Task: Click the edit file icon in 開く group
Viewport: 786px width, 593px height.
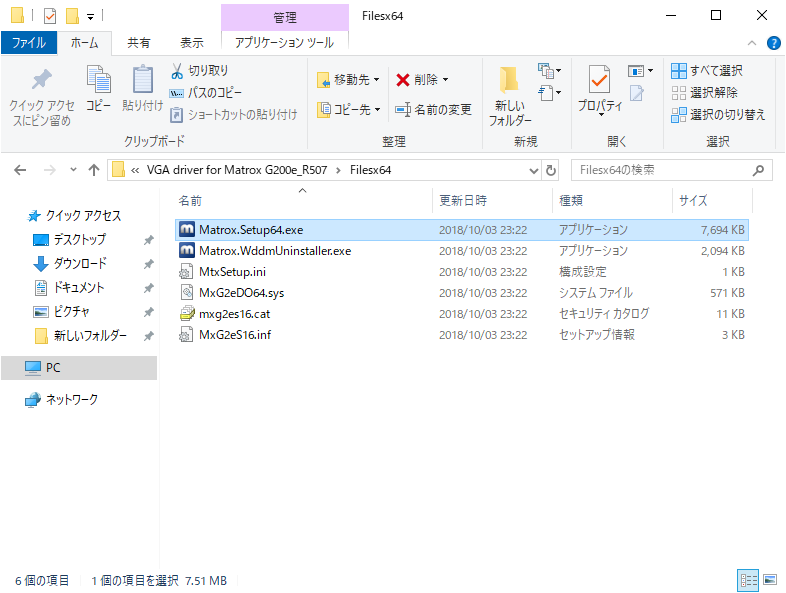Action: pyautogui.click(x=637, y=93)
